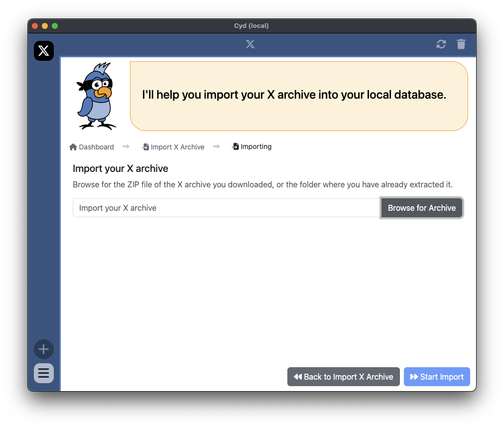Click the Cyd bird mascot image
The height and width of the screenshot is (428, 504).
[97, 96]
